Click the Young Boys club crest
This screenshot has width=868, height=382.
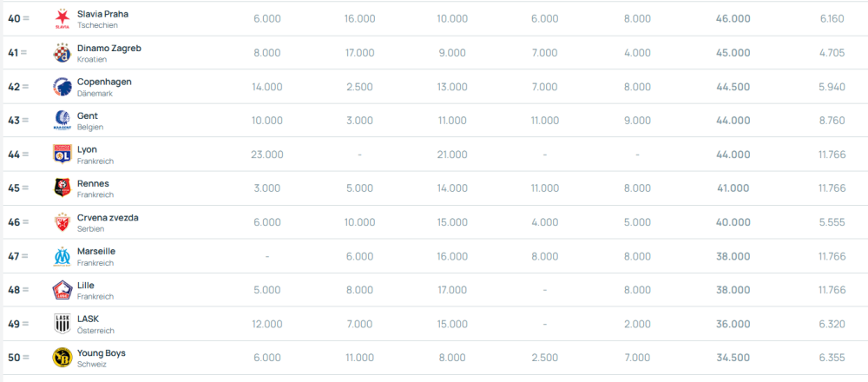(x=62, y=358)
